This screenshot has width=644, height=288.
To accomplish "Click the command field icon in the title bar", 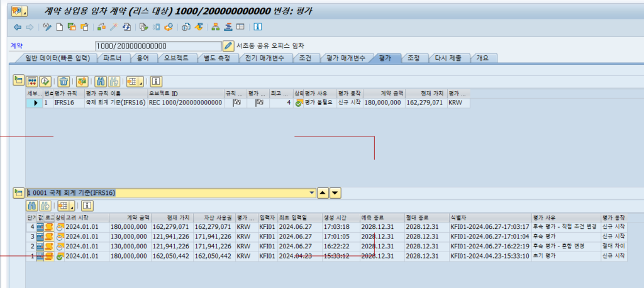I will pyautogui.click(x=19, y=11).
